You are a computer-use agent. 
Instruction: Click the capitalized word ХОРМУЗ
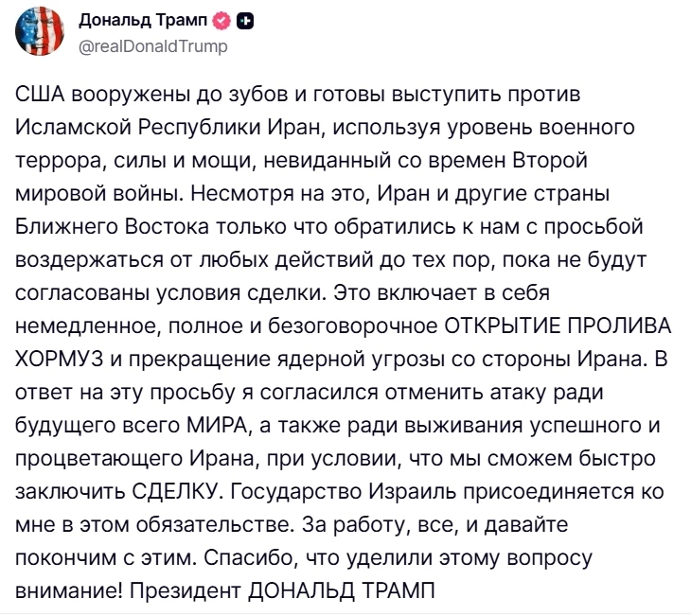[60, 360]
